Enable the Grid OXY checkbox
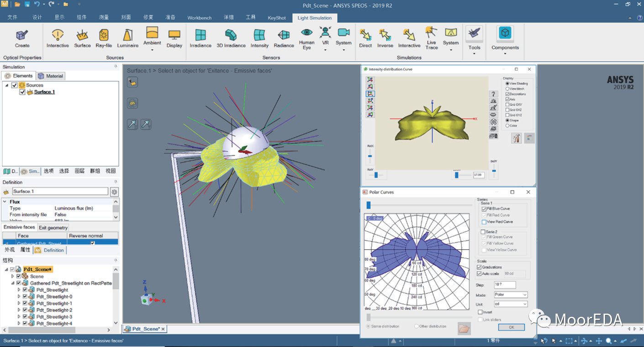This screenshot has width=644, height=347. point(507,105)
